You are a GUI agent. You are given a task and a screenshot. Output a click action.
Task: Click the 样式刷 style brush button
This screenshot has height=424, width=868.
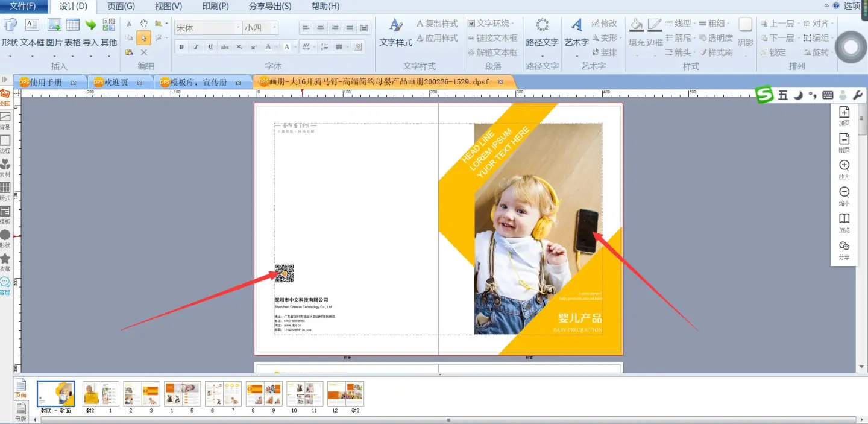(715, 52)
